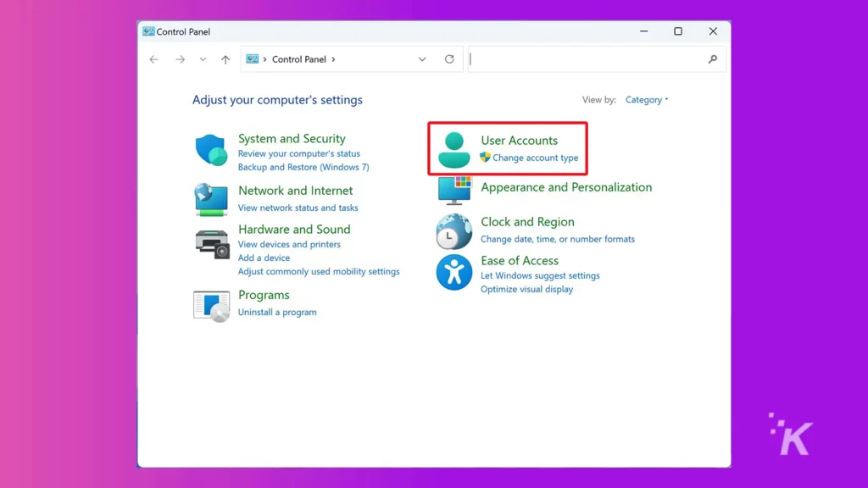Click Let Windows suggest settings
The width and height of the screenshot is (868, 488).
coord(540,275)
